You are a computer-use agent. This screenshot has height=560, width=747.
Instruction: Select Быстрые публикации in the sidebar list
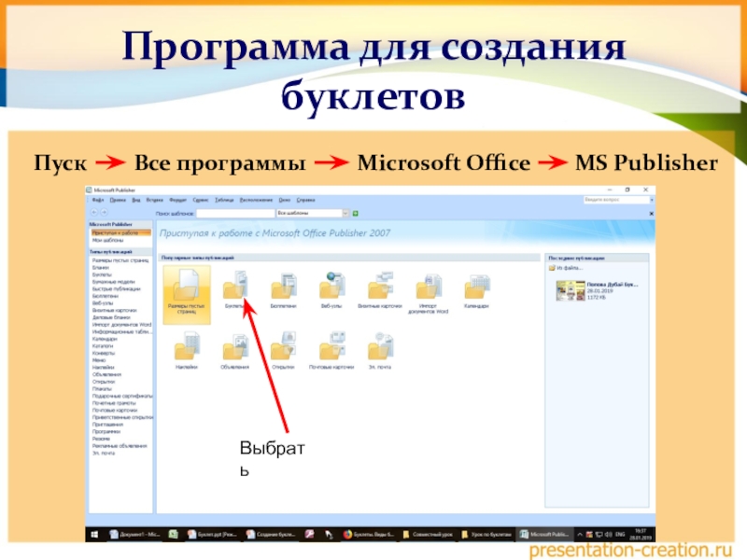(116, 289)
